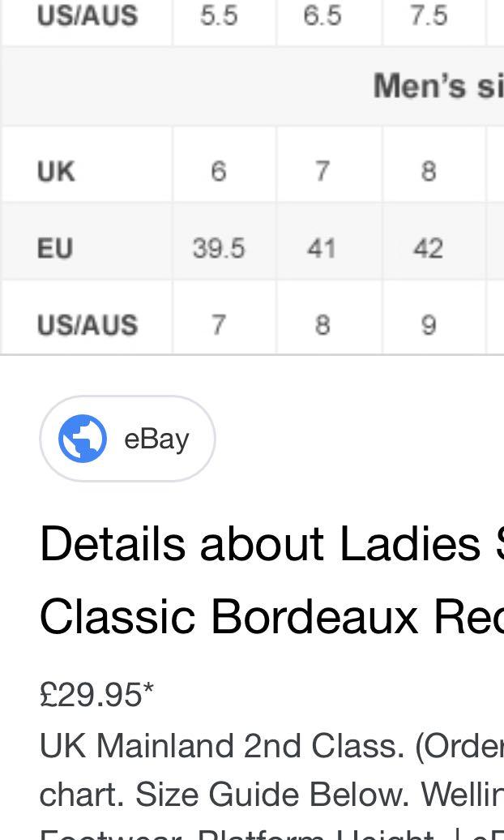504x840 pixels.
Task: Click the US/AUS size 6.5 cell
Action: click(322, 15)
